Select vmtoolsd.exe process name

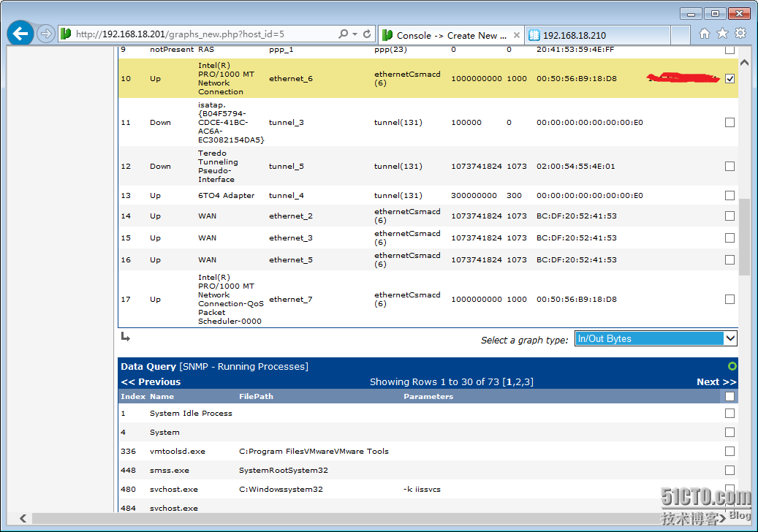coord(178,452)
